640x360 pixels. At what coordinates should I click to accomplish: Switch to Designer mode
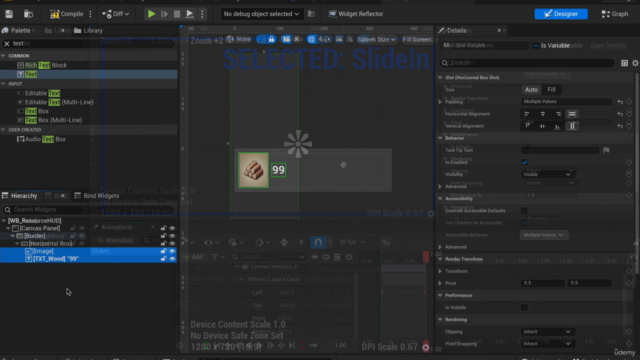click(561, 14)
